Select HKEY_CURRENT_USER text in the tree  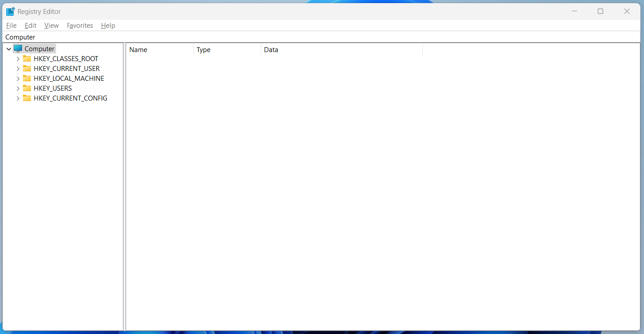pyautogui.click(x=67, y=68)
